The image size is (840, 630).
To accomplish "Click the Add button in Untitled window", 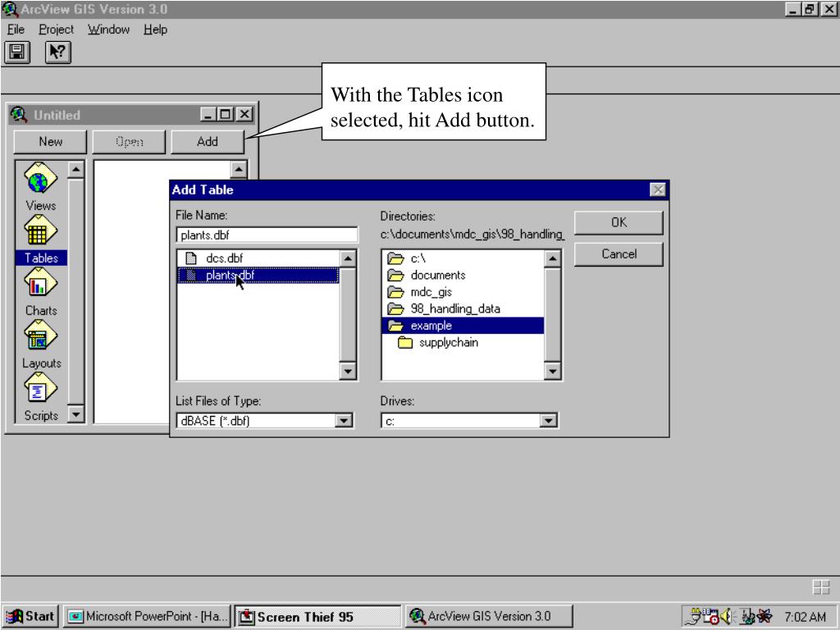I will coord(208,141).
